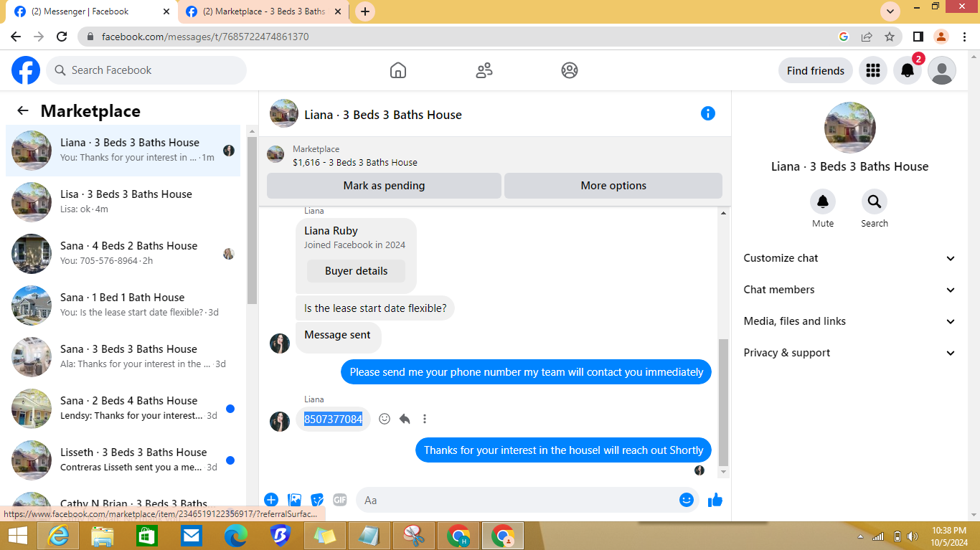This screenshot has width=980, height=550.
Task: Click Mark as pending button
Action: point(384,186)
